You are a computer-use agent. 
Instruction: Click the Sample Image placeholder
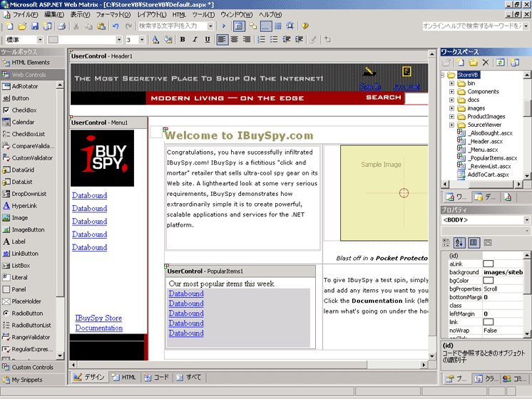pyautogui.click(x=384, y=193)
